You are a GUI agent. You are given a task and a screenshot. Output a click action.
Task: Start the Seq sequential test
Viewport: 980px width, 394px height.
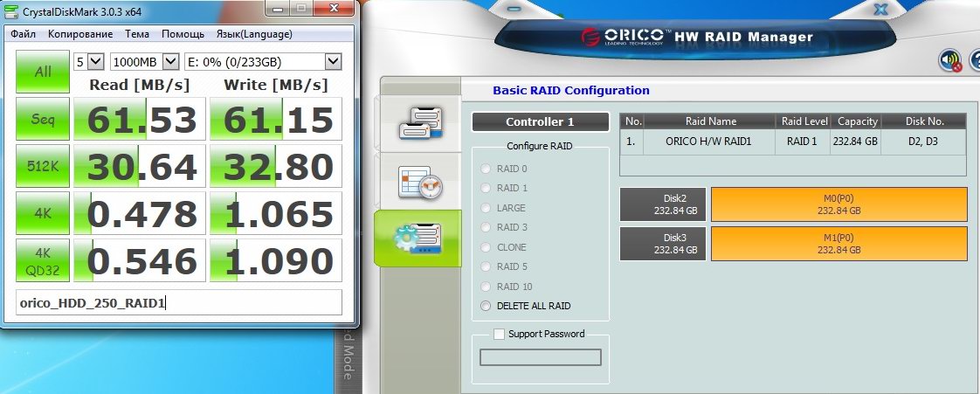point(42,120)
